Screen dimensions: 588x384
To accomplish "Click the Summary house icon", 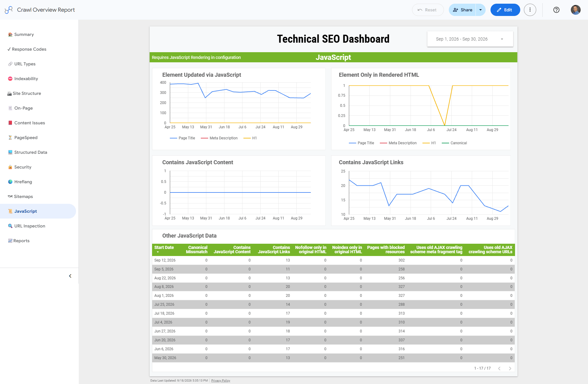I will tap(10, 34).
